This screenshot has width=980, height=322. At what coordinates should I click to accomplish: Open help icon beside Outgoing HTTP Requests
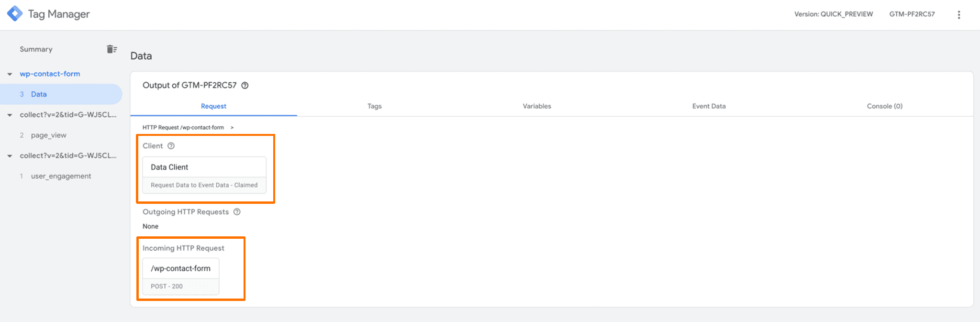237,212
